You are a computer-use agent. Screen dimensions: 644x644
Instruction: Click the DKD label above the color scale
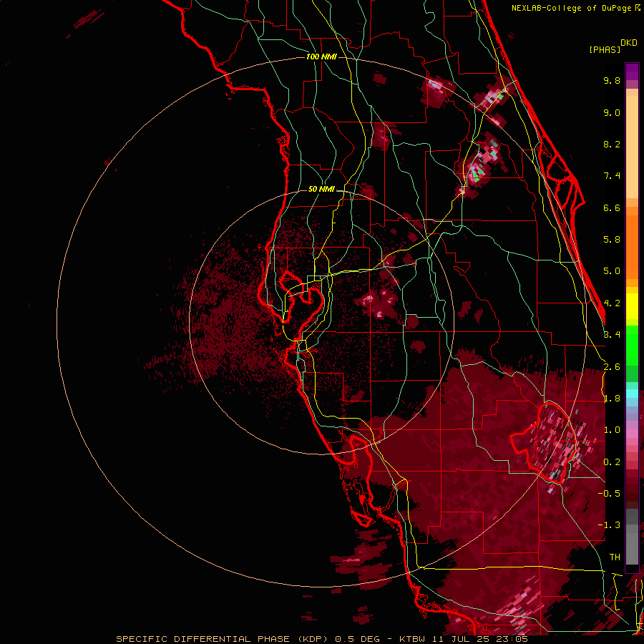(629, 43)
